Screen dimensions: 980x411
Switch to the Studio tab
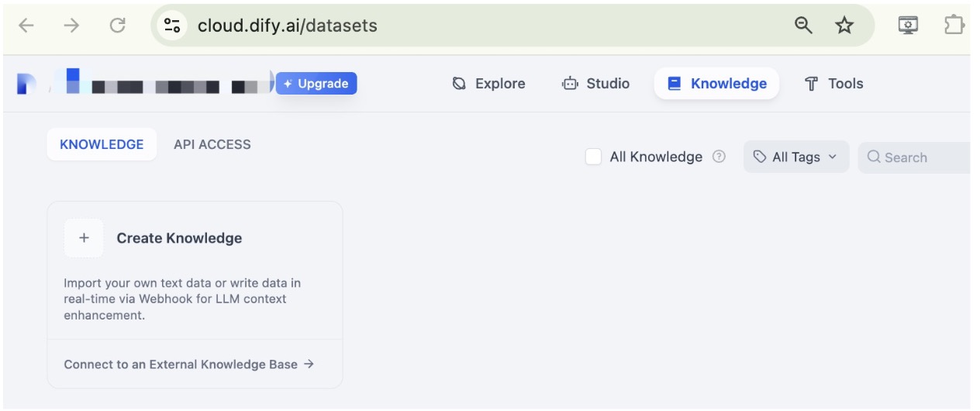(x=595, y=84)
